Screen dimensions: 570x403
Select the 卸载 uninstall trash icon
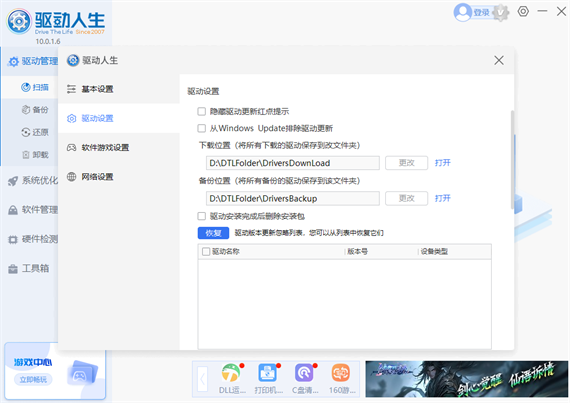26,155
